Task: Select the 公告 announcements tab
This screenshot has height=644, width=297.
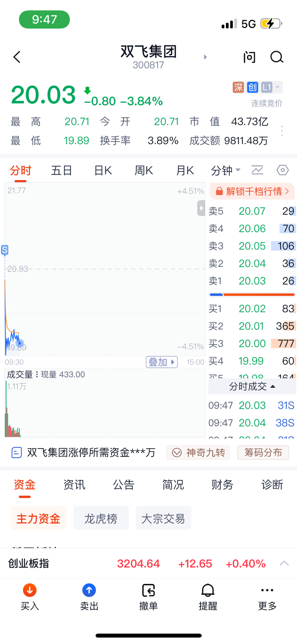Action: pyautogui.click(x=124, y=485)
